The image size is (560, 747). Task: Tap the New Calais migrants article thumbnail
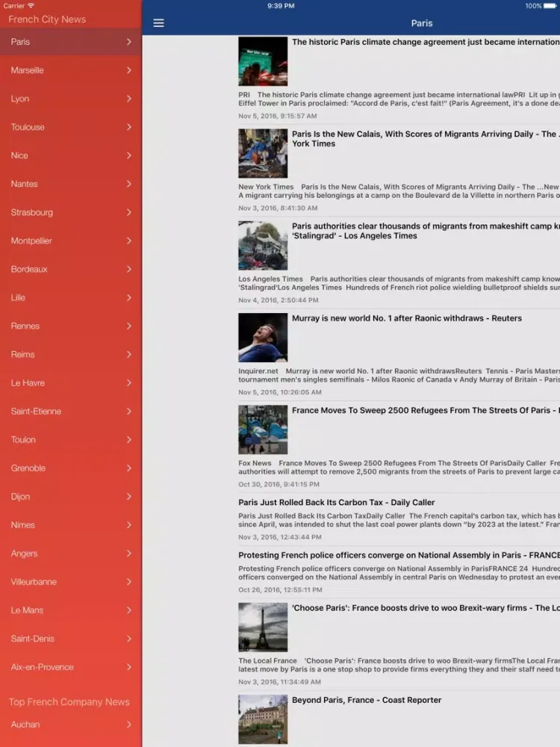263,153
